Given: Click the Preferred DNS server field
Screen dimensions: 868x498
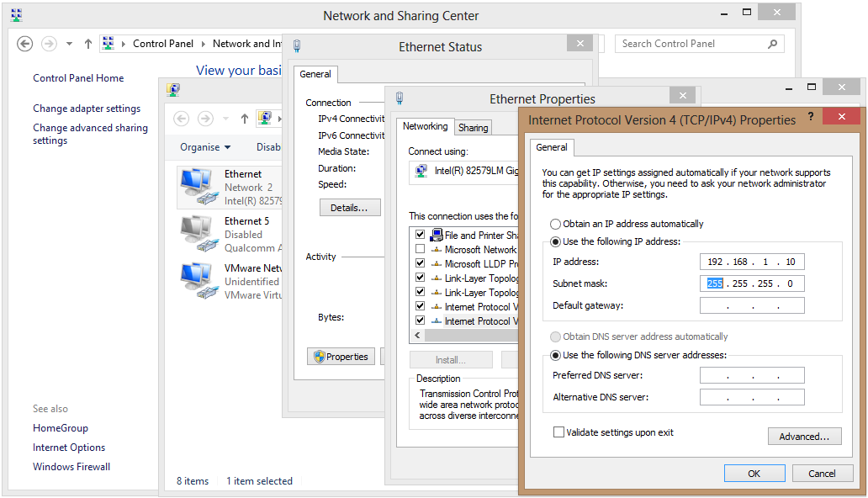Looking at the screenshot, I should 752,375.
